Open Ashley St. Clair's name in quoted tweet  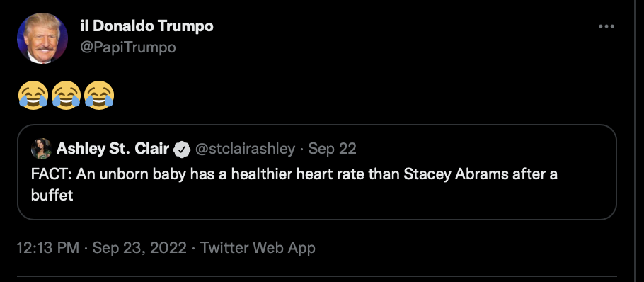tap(113, 149)
